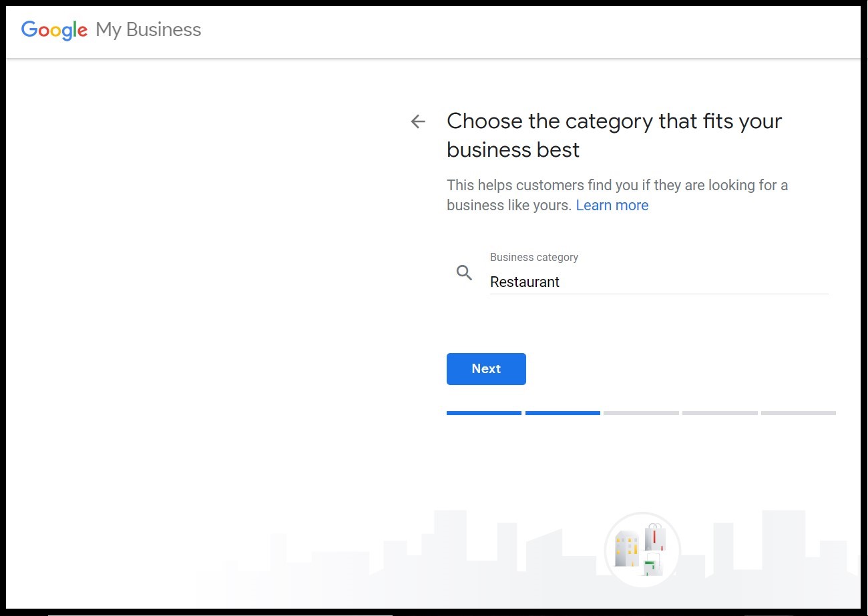Focus the Business category field containing Restaurant
This screenshot has height=616, width=868.
coord(658,282)
